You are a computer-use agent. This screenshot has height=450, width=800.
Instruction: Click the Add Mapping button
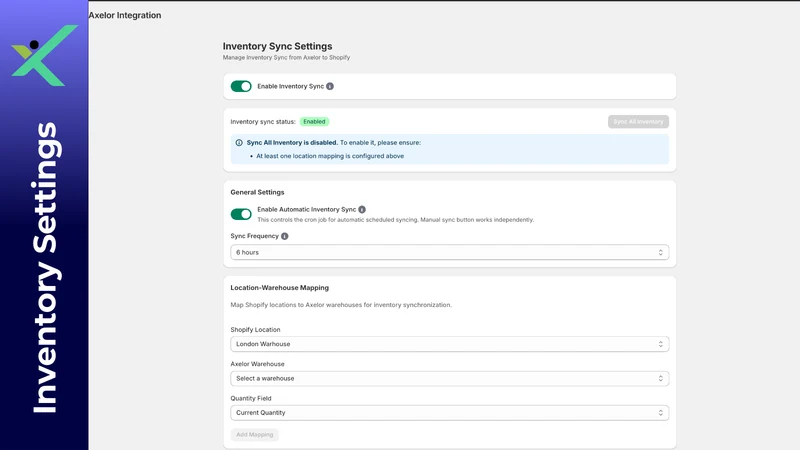point(255,435)
